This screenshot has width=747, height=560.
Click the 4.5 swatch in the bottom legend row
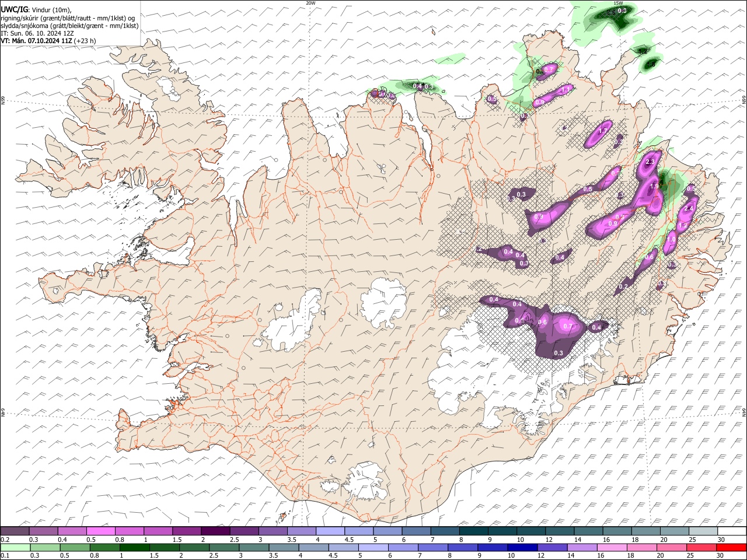click(x=344, y=548)
